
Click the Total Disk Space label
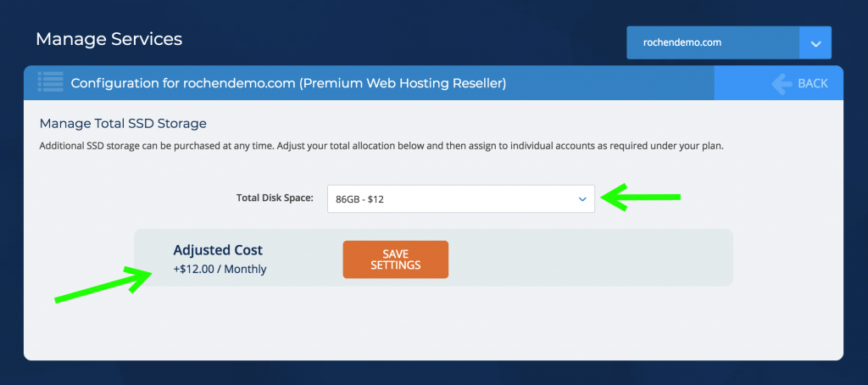point(275,198)
